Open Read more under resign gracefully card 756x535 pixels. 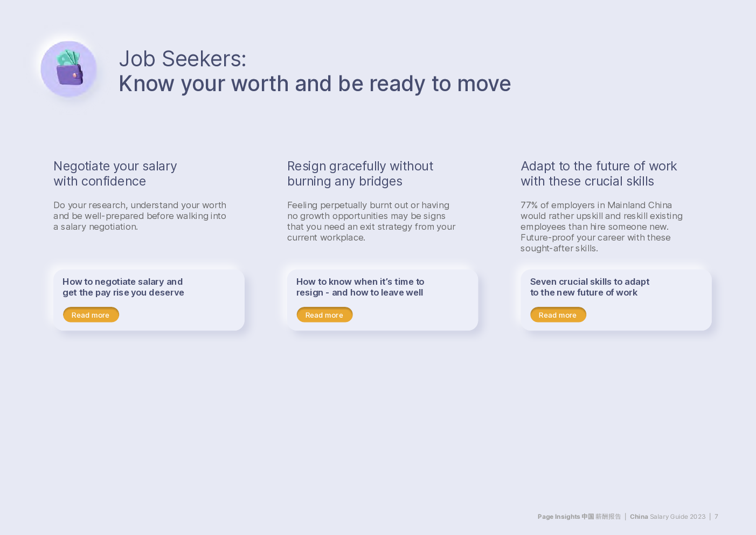325,315
